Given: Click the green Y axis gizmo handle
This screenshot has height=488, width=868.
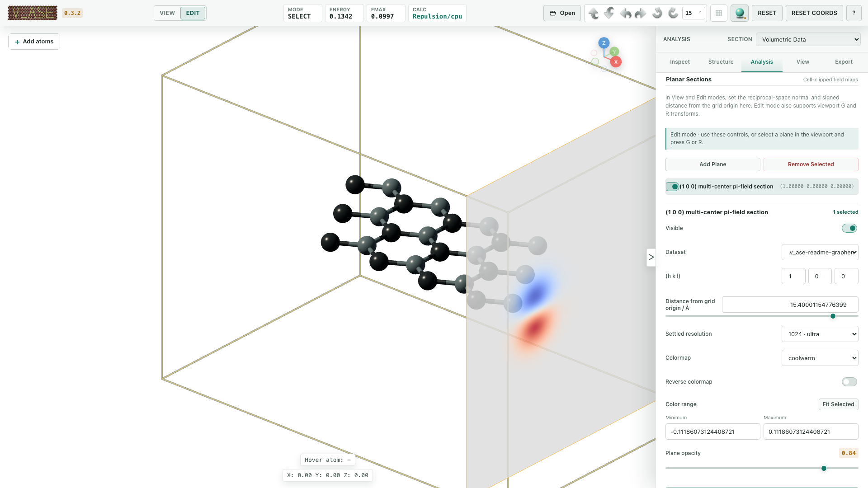Looking at the screenshot, I should click(614, 52).
